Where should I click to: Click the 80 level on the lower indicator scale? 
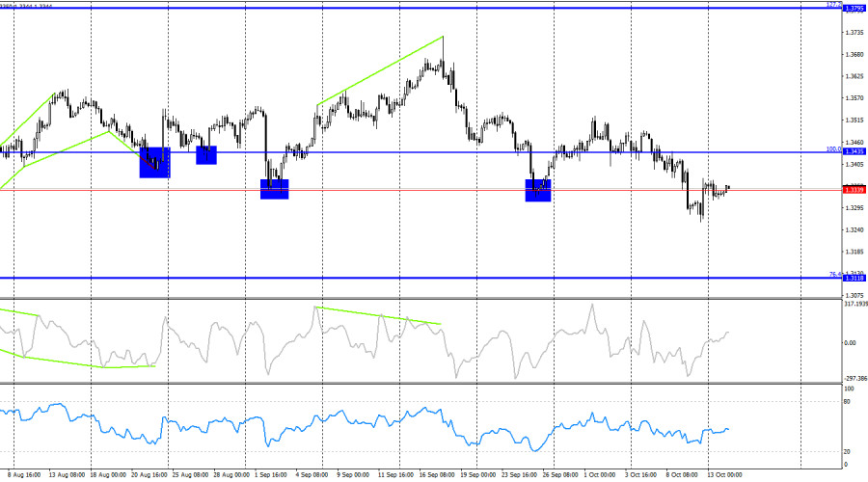pyautogui.click(x=849, y=402)
